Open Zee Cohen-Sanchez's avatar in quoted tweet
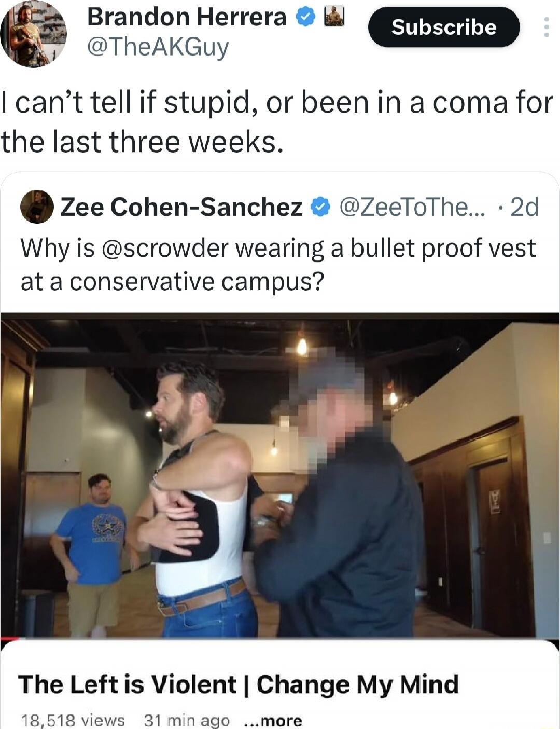 (37, 207)
